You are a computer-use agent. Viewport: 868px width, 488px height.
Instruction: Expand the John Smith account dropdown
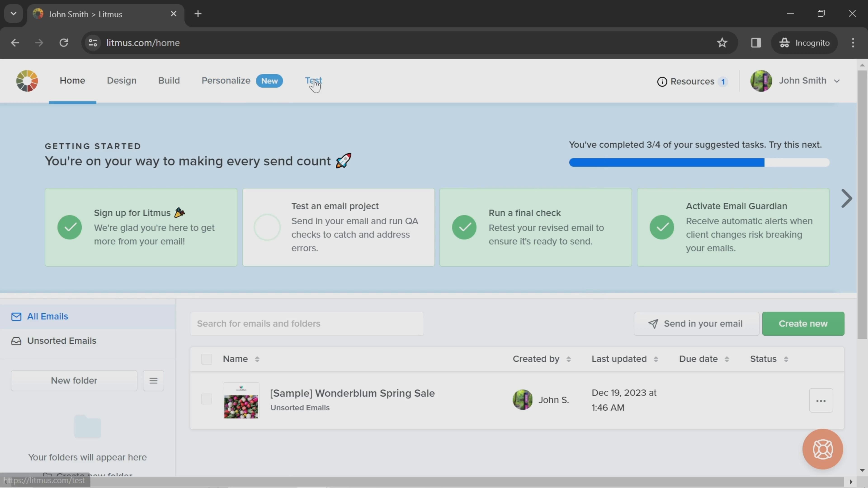[836, 81]
